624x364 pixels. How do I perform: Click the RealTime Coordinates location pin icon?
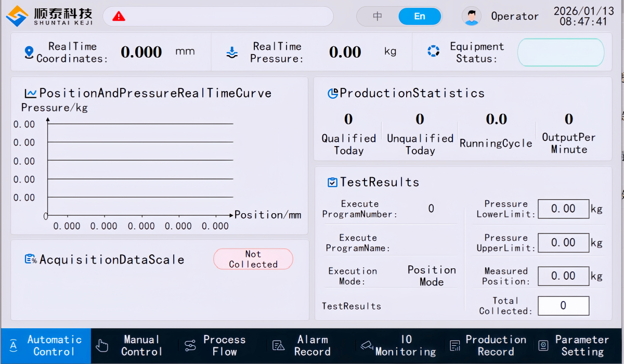click(x=29, y=52)
